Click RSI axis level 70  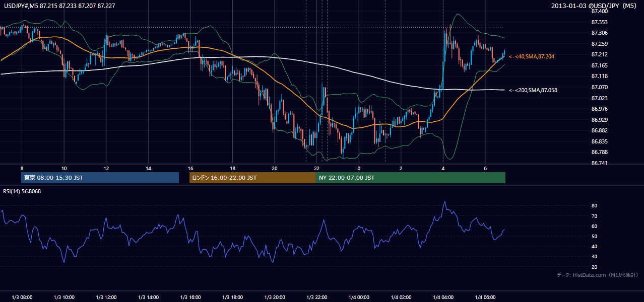point(594,216)
